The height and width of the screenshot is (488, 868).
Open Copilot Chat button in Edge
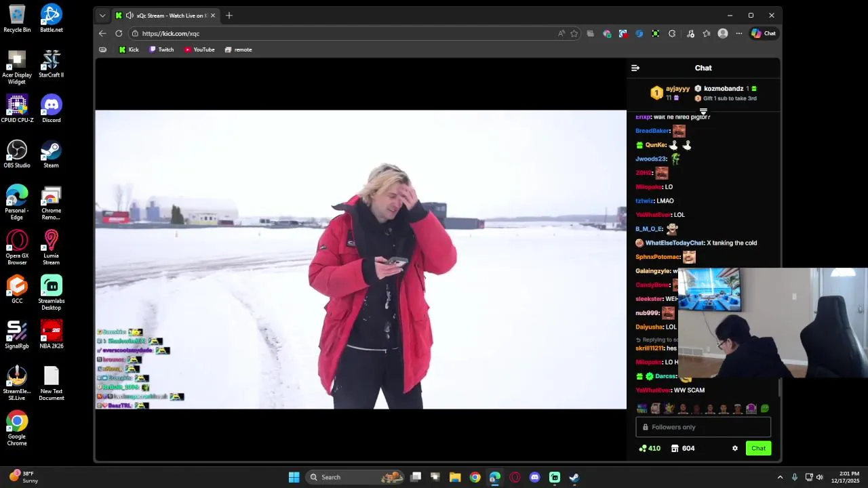click(x=764, y=33)
